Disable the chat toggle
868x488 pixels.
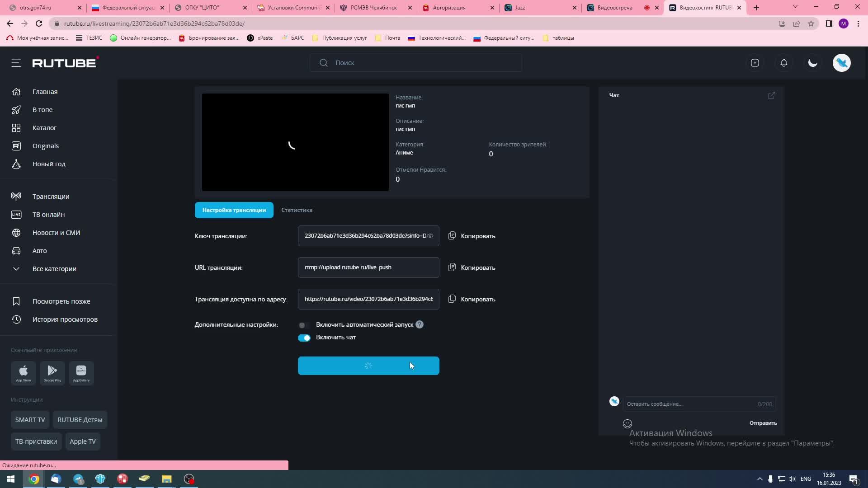click(x=304, y=338)
